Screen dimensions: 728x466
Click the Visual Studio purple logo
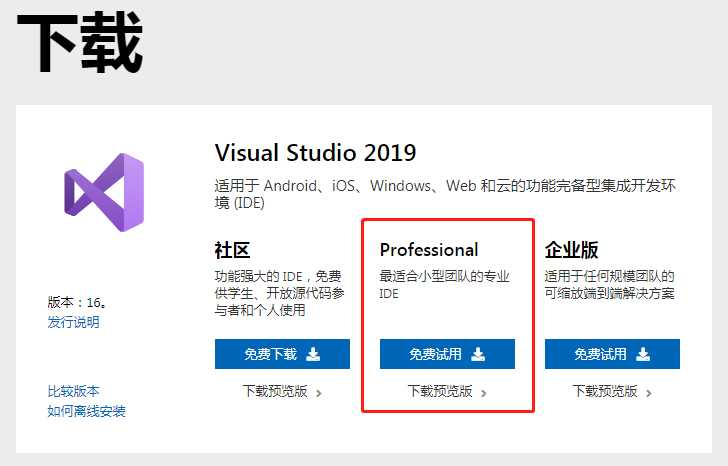(104, 192)
